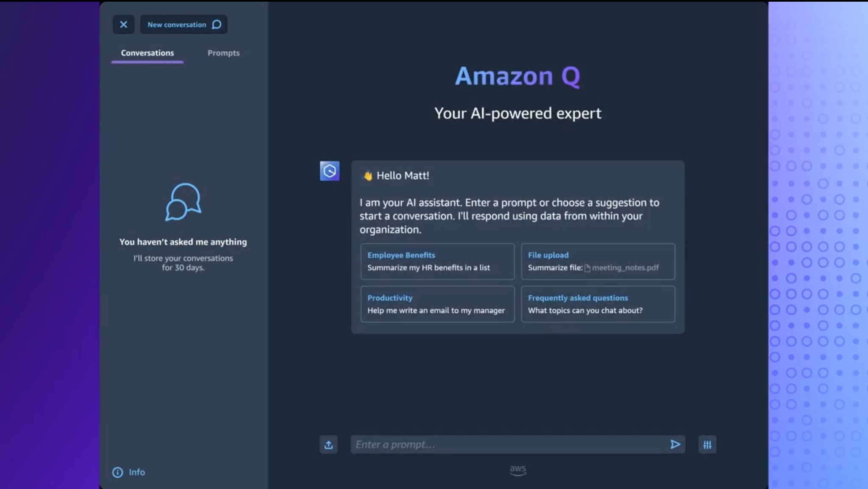Switch to the Conversations tab
Image resolution: width=868 pixels, height=489 pixels.
pos(147,53)
